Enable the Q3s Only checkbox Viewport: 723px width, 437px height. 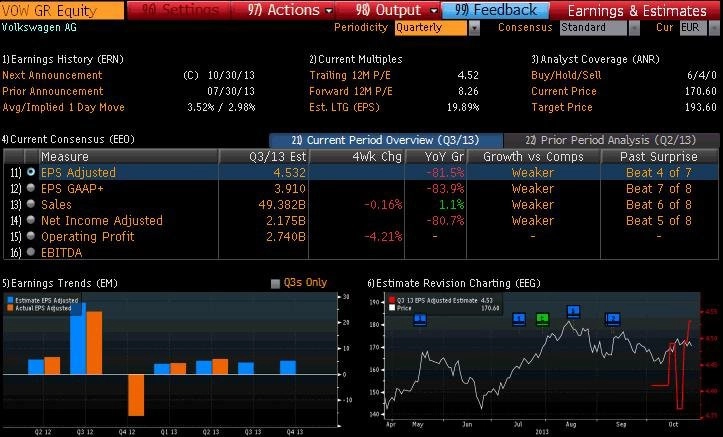click(x=275, y=283)
